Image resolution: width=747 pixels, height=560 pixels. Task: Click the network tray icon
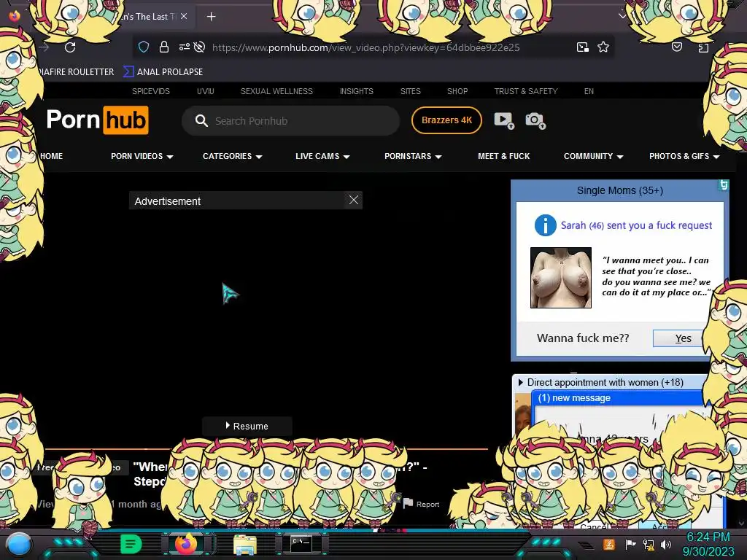tap(649, 544)
